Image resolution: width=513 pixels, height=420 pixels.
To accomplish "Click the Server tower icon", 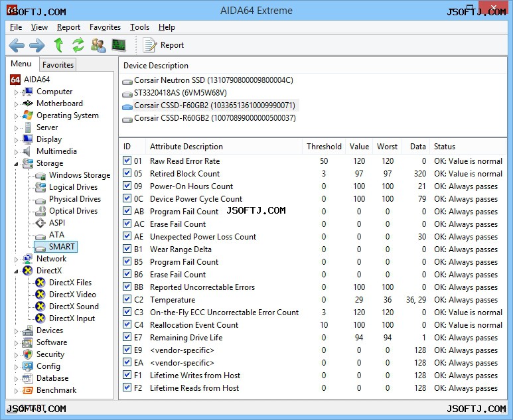I will 28,127.
